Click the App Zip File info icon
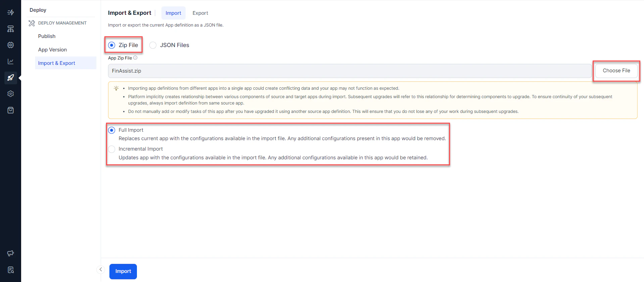Viewport: 644px width, 282px height. point(135,58)
